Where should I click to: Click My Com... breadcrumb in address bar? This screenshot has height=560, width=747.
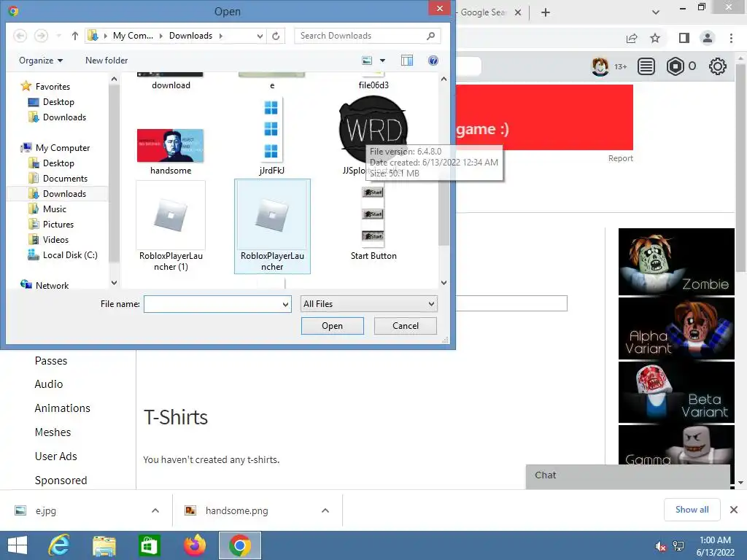[133, 36]
